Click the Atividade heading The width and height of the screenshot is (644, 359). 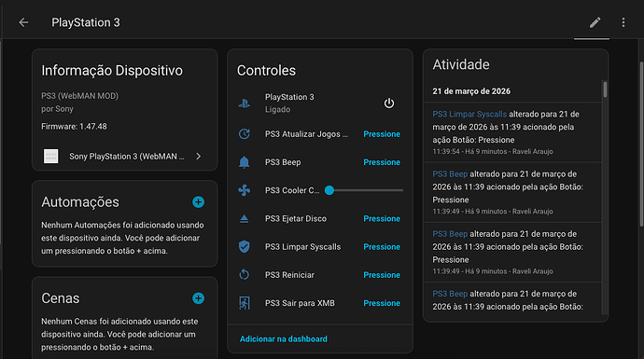pyautogui.click(x=461, y=64)
